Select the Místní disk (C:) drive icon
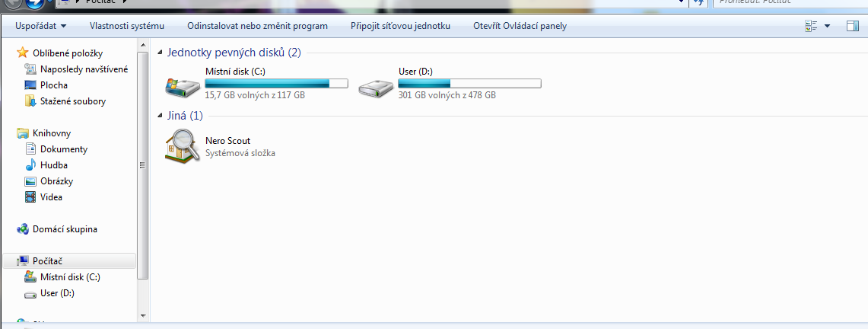This screenshot has height=329, width=868. coord(183,86)
